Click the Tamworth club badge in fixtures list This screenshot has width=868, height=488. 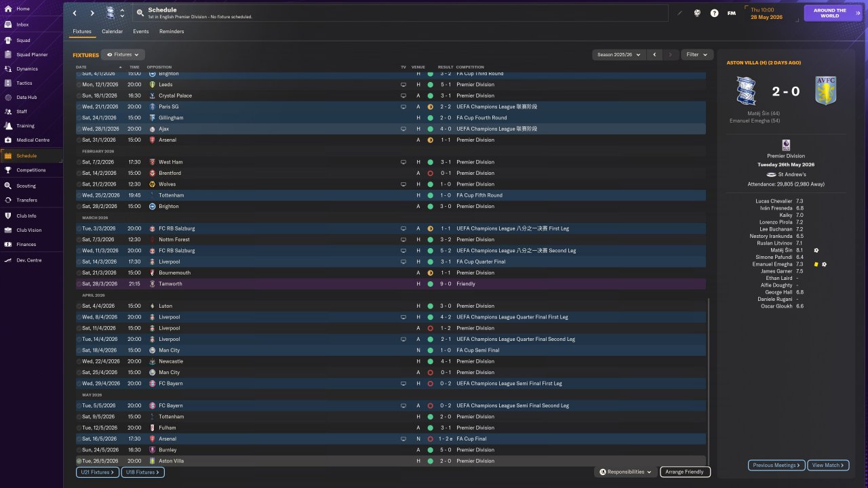(152, 284)
